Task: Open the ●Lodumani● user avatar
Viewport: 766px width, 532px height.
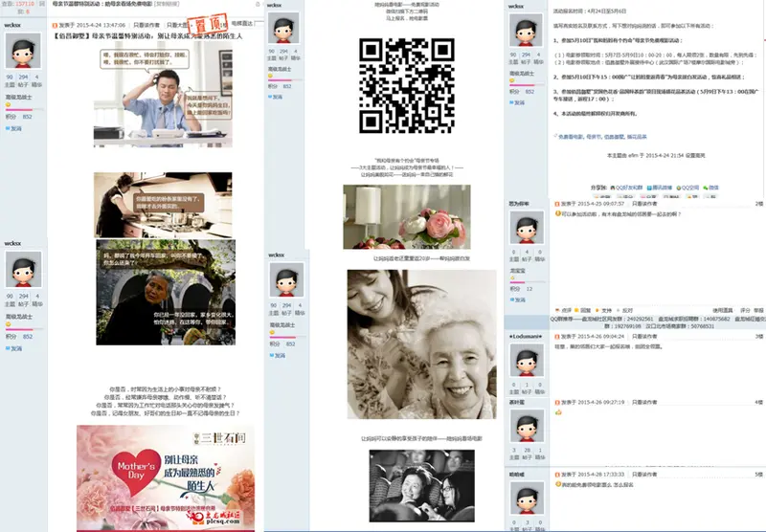Action: (527, 359)
